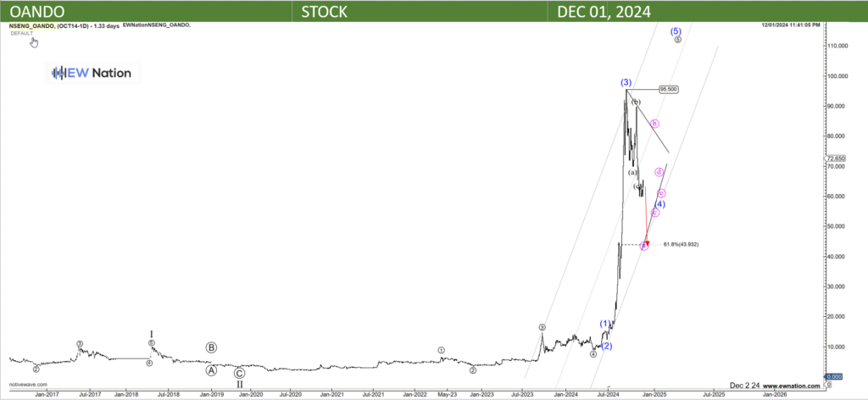
Task: Click the OANDO header title
Action: [36, 12]
